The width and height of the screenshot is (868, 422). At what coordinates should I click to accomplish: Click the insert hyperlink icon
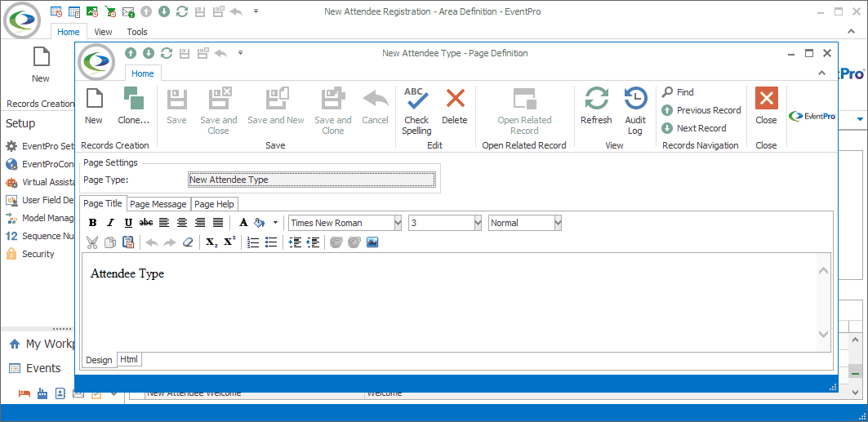click(x=336, y=242)
